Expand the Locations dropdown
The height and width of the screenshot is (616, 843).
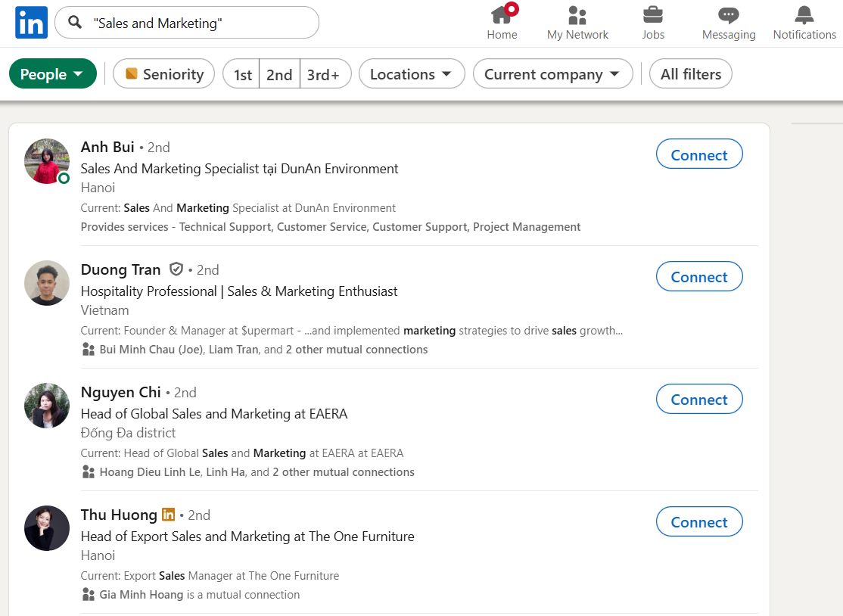[412, 73]
